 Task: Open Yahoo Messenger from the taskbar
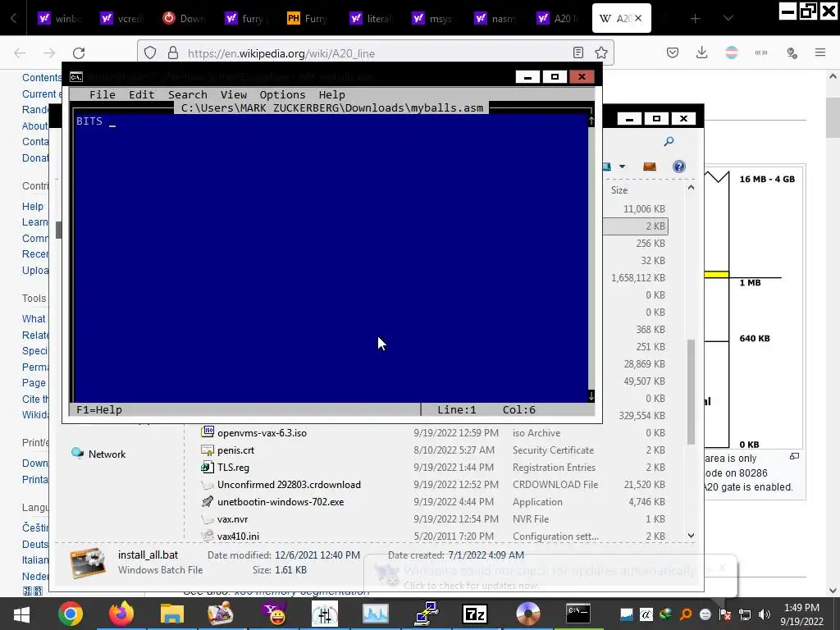(274, 614)
